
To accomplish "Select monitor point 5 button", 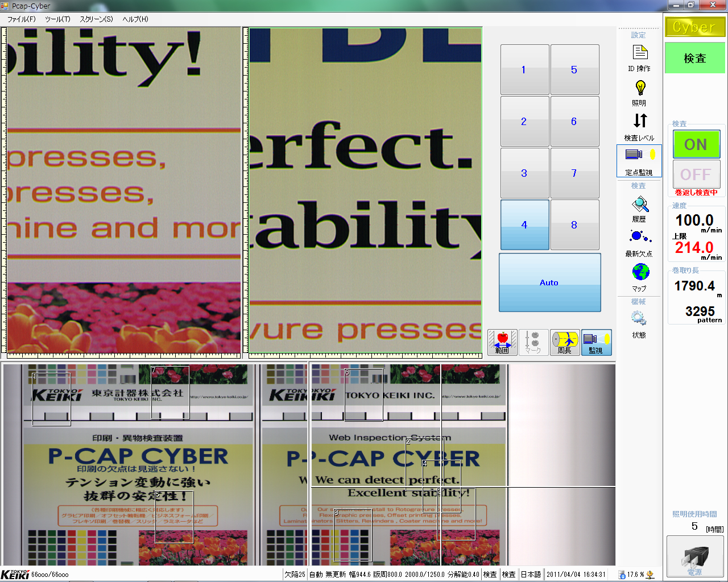I will tap(574, 69).
